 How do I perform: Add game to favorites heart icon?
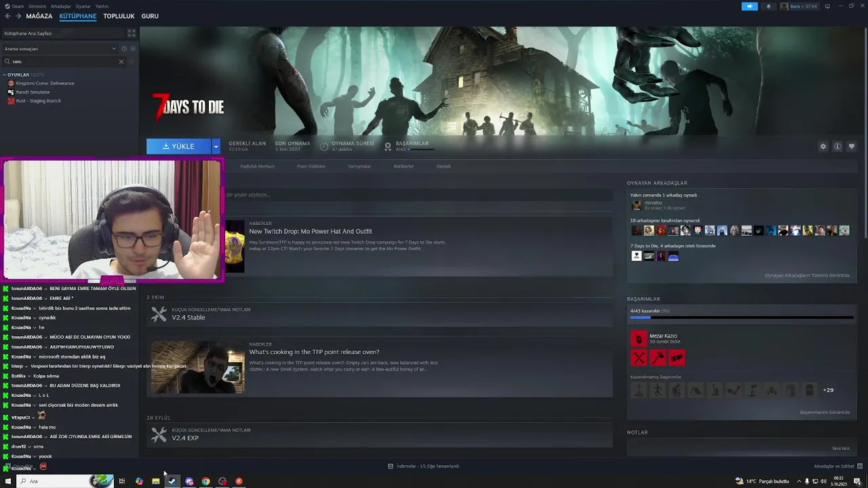852,146
